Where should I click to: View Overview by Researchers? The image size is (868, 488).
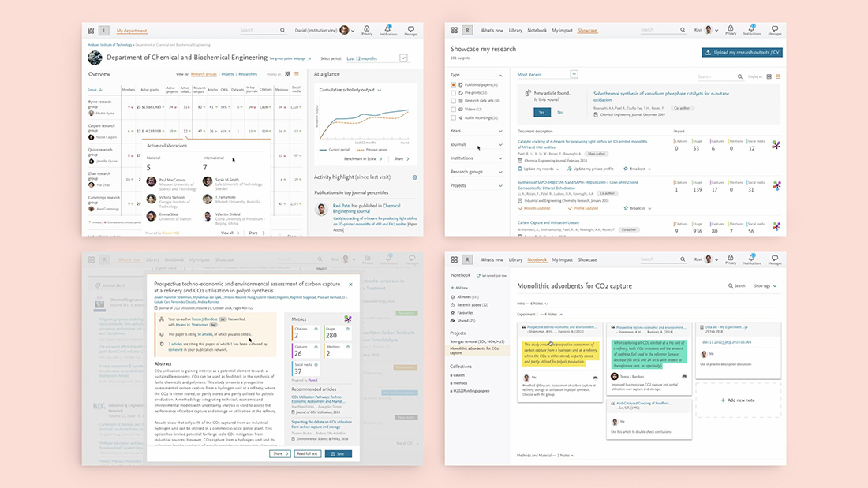click(x=248, y=74)
